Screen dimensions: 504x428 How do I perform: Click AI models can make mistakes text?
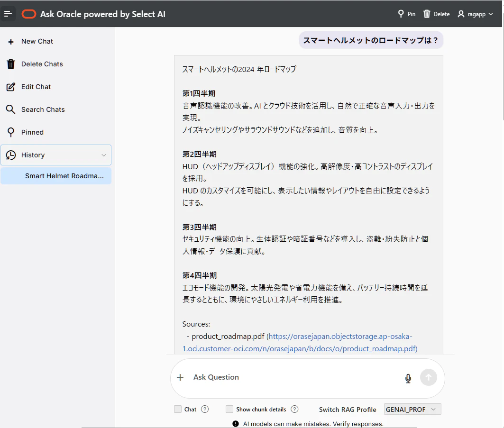313,424
